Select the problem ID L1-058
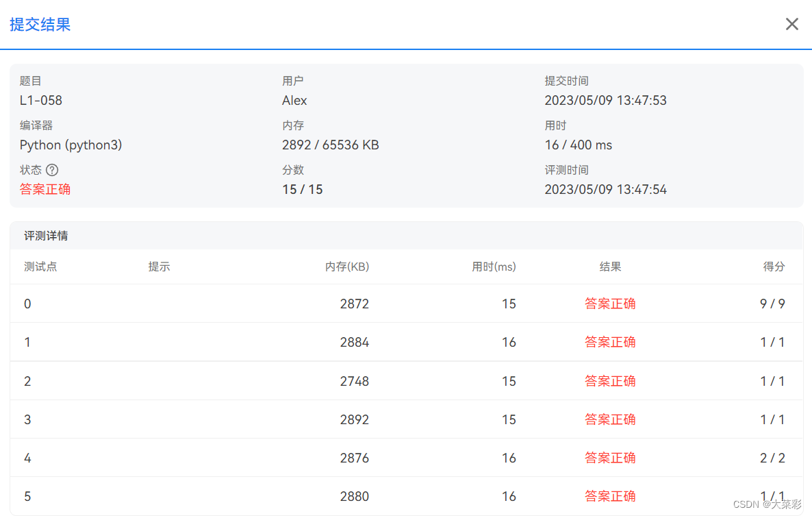 point(41,101)
